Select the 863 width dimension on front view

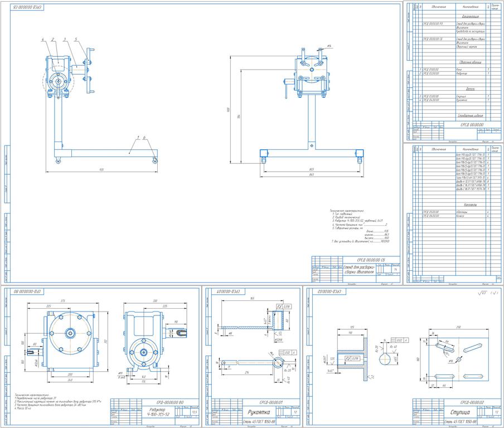point(311,174)
